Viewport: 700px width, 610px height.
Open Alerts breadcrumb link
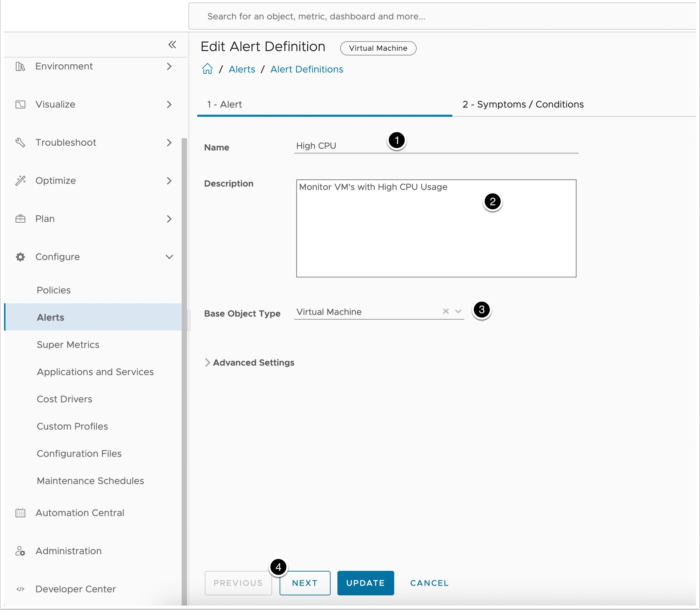242,69
